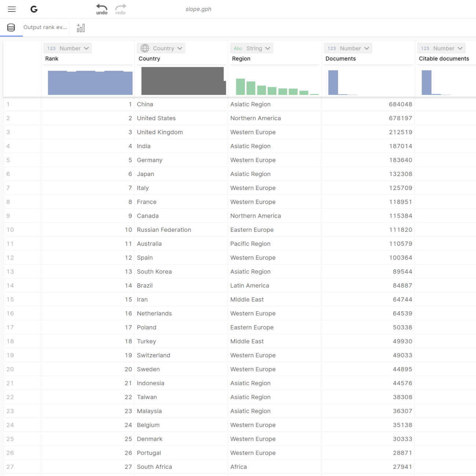Click the Canada country cell
476x476 pixels.
coord(181,216)
